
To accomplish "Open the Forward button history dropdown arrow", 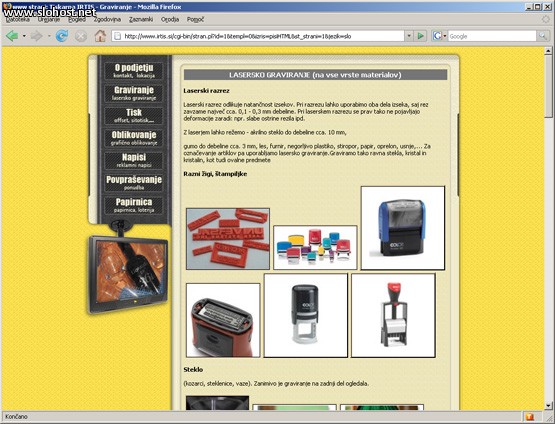I will tap(49, 36).
